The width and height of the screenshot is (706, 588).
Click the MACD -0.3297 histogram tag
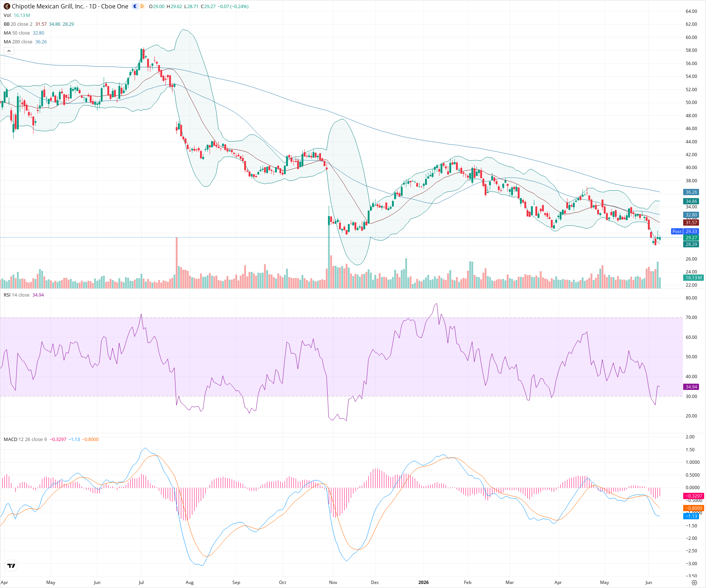coord(693,496)
